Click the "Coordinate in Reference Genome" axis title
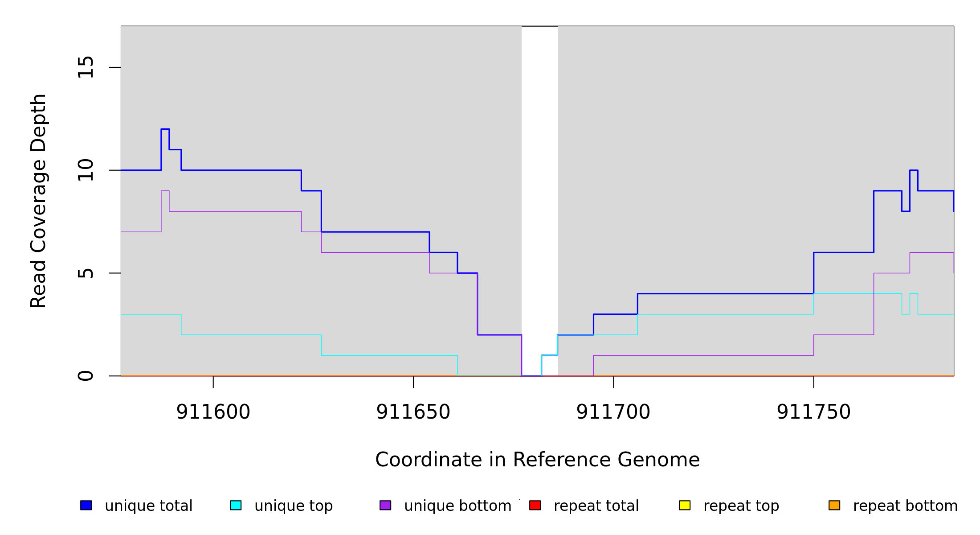Viewport: 980px width, 535px height. pos(537,460)
